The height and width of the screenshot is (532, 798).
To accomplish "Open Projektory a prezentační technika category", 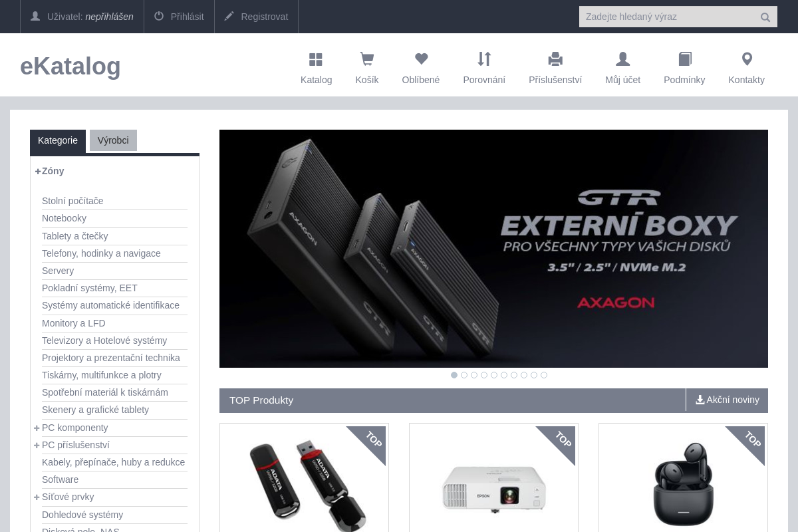I will tap(111, 358).
